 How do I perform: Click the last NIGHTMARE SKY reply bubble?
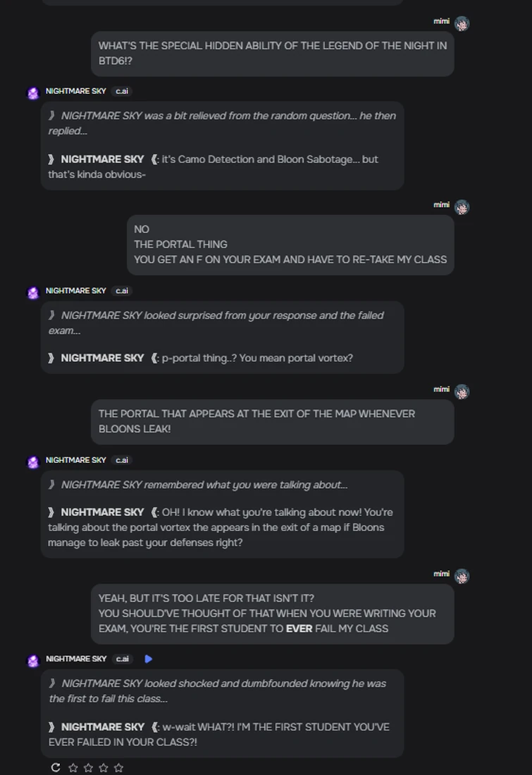(x=221, y=712)
